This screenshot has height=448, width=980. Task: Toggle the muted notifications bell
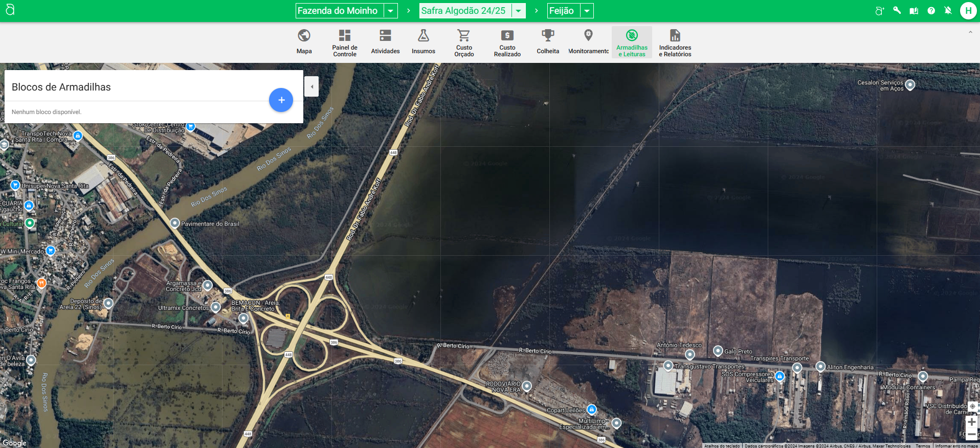coord(948,11)
